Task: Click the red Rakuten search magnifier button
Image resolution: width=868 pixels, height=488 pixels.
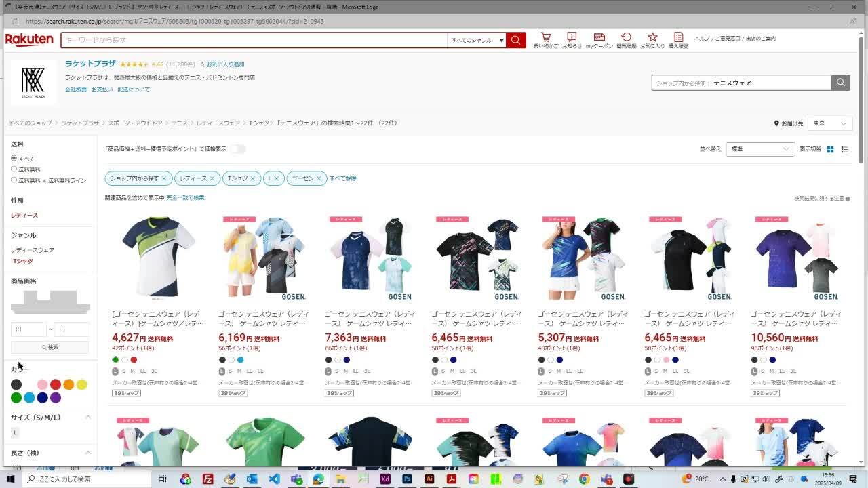Action: pyautogui.click(x=515, y=40)
